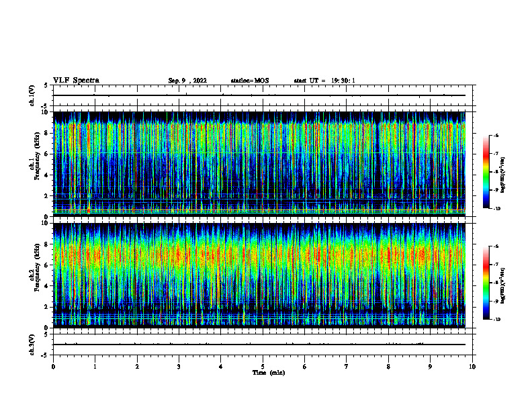Image resolution: width=532 pixels, height=411 pixels.
Task: Click the "-10" tick of upper colorbar
Action: [496, 209]
